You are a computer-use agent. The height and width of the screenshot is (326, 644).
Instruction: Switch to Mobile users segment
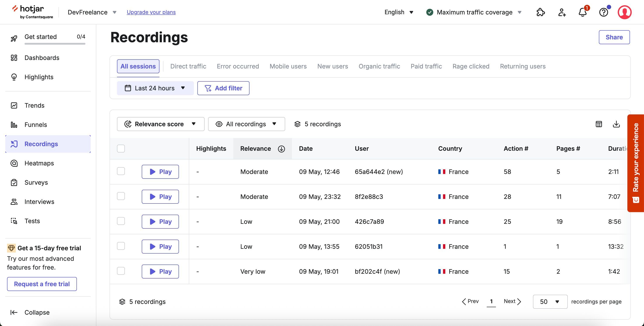[x=288, y=66]
